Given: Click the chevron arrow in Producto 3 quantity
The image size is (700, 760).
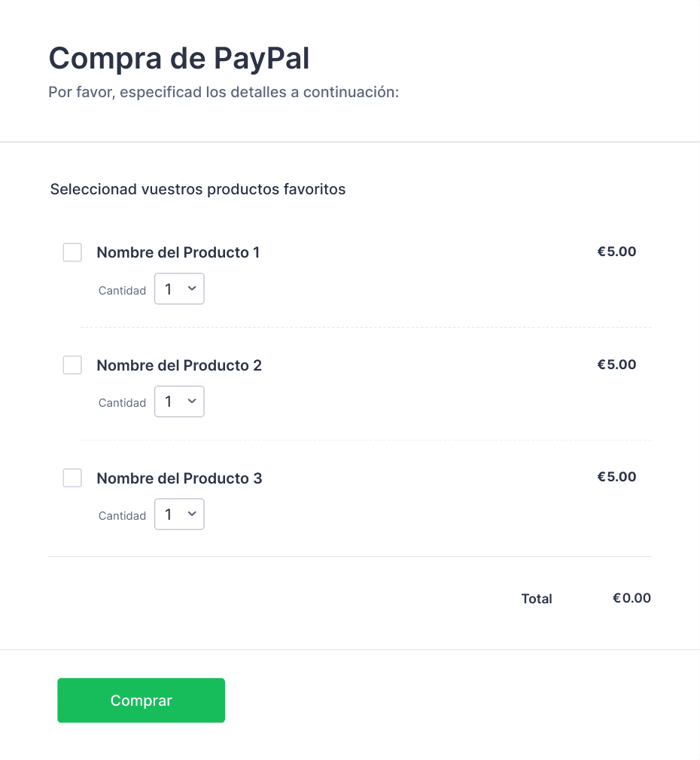Looking at the screenshot, I should point(192,514).
